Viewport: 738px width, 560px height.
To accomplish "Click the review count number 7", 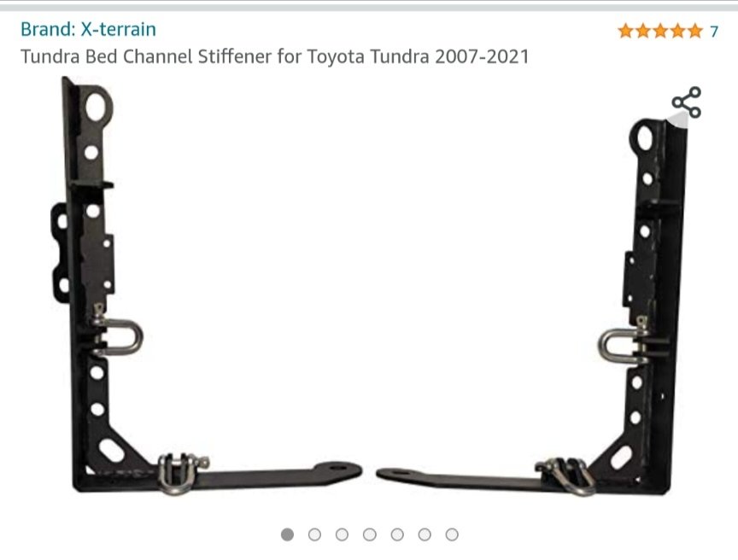I will pos(714,32).
